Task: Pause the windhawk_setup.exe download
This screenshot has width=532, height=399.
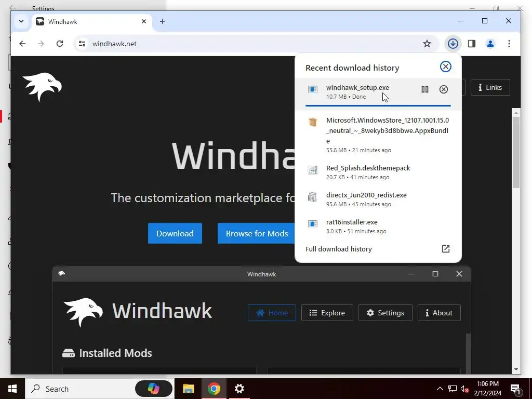Action: pos(425,89)
